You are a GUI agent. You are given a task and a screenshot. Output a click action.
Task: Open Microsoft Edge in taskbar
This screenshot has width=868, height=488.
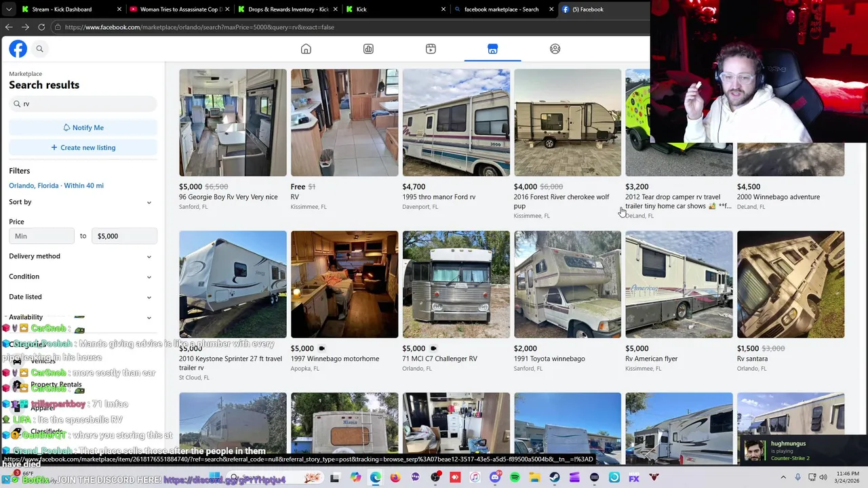tap(375, 478)
